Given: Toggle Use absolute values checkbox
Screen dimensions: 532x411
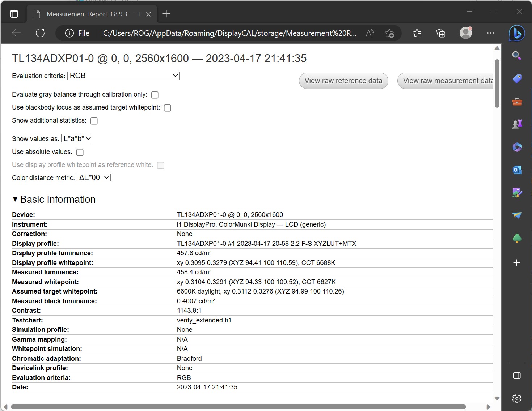Looking at the screenshot, I should click(x=80, y=153).
